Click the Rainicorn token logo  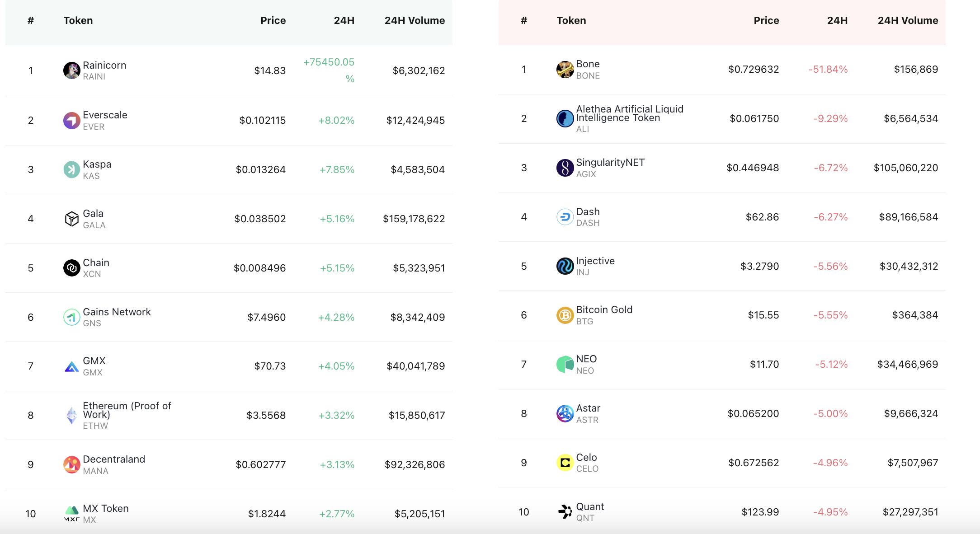point(71,70)
